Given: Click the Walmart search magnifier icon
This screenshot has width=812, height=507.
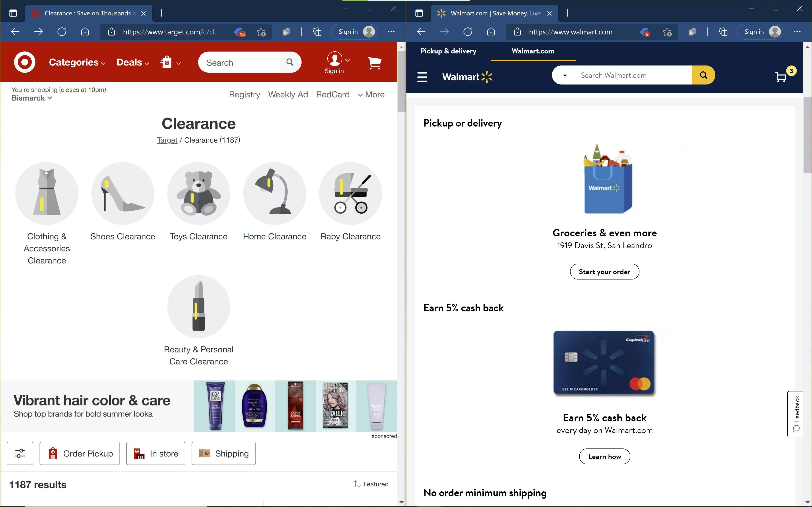Looking at the screenshot, I should tap(704, 75).
